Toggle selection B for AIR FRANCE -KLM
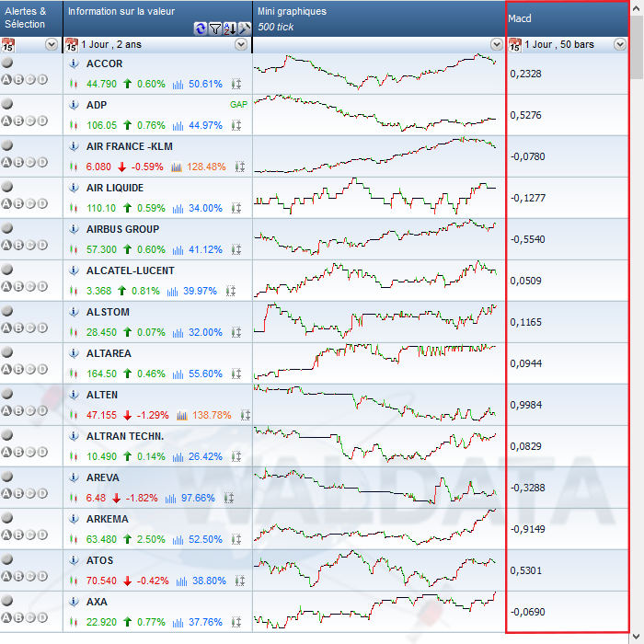The width and height of the screenshot is (644, 644). coord(18,162)
